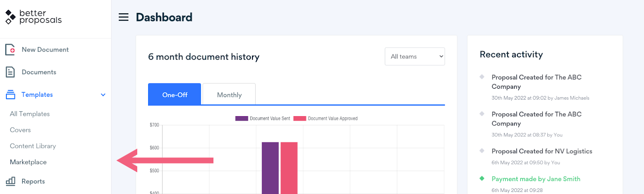Click the Better Proposals logo
Image resolution: width=644 pixels, height=194 pixels.
(33, 17)
